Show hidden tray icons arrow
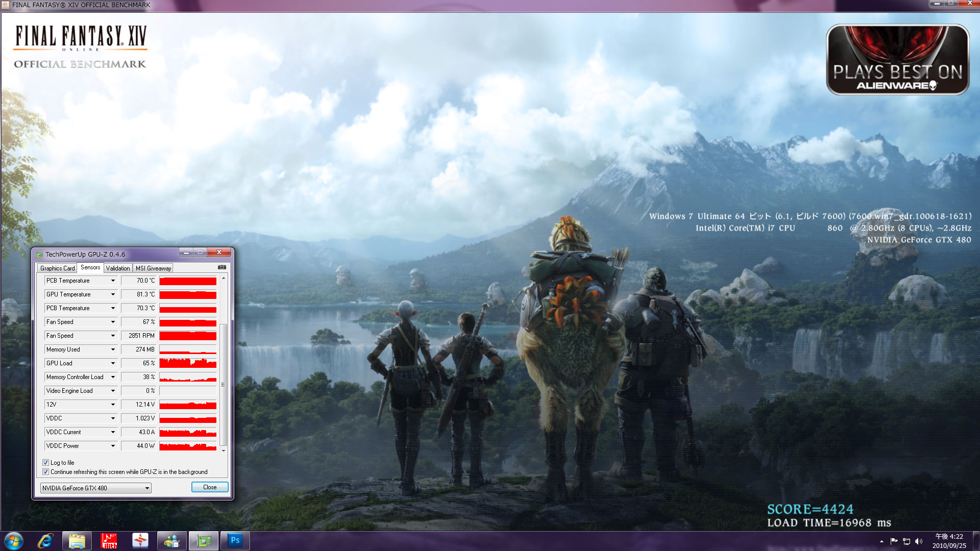Image resolution: width=980 pixels, height=551 pixels. click(881, 541)
